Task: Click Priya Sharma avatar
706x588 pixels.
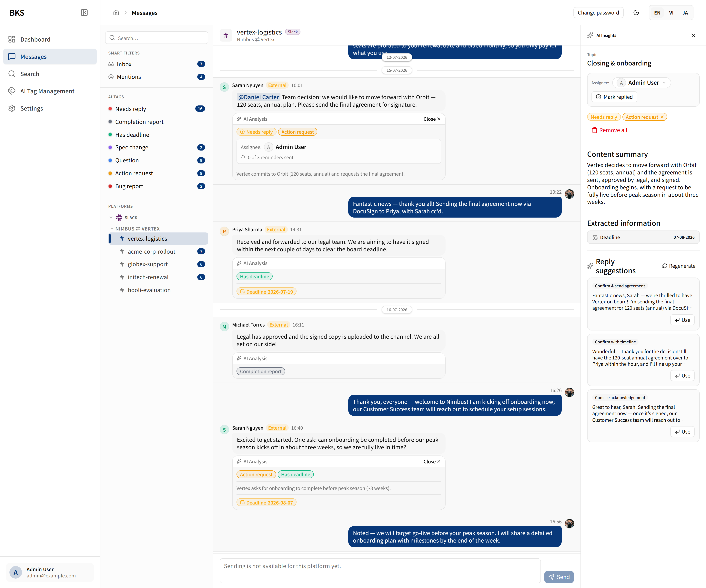Action: [224, 231]
